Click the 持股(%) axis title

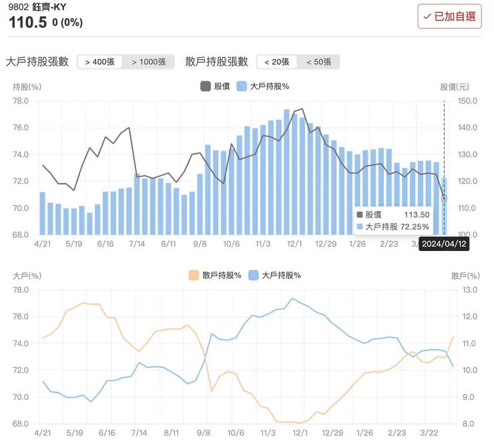pos(27,87)
